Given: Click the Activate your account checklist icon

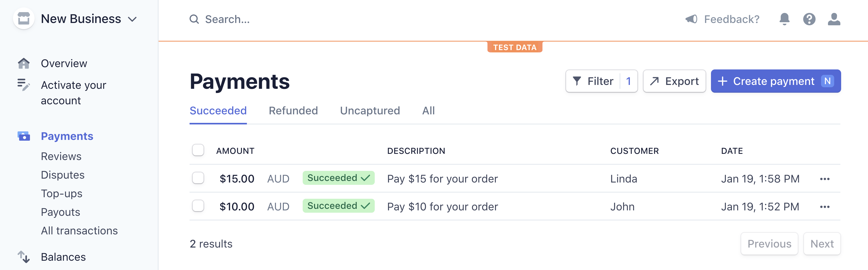Looking at the screenshot, I should click(24, 85).
